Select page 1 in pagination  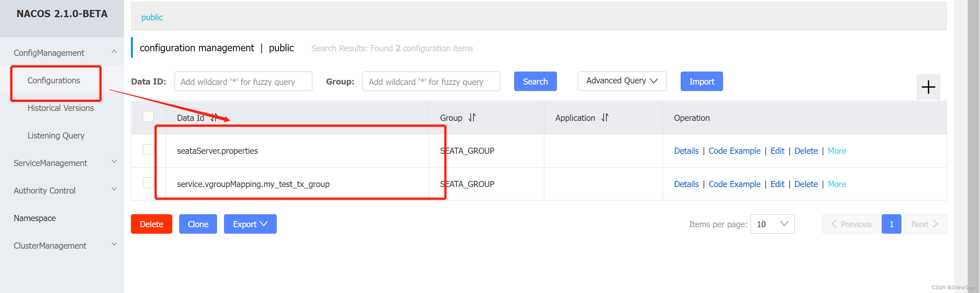891,224
